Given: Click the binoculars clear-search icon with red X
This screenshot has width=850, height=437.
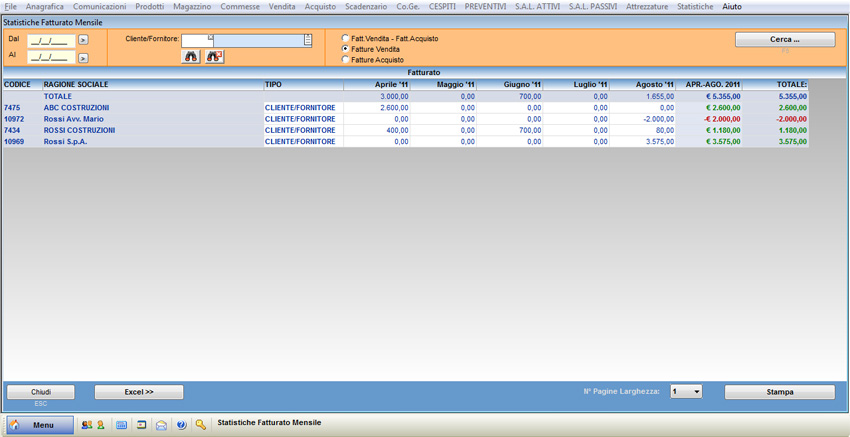Looking at the screenshot, I should (x=214, y=57).
